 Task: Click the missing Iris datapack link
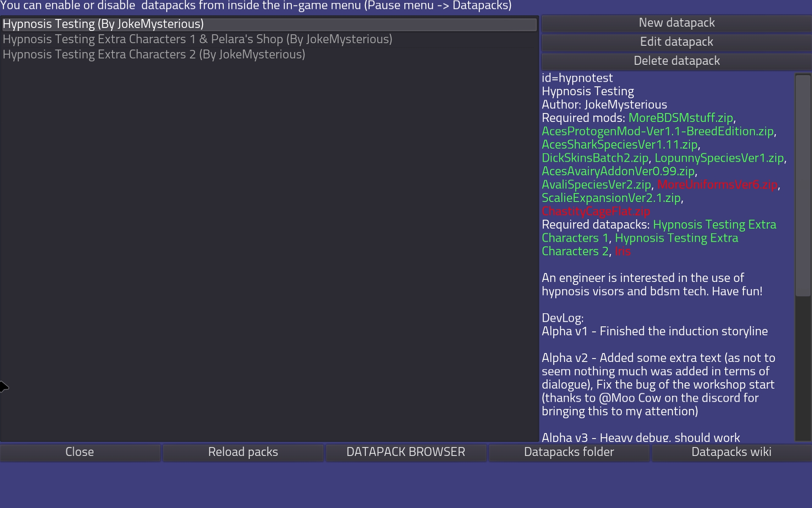[623, 251]
